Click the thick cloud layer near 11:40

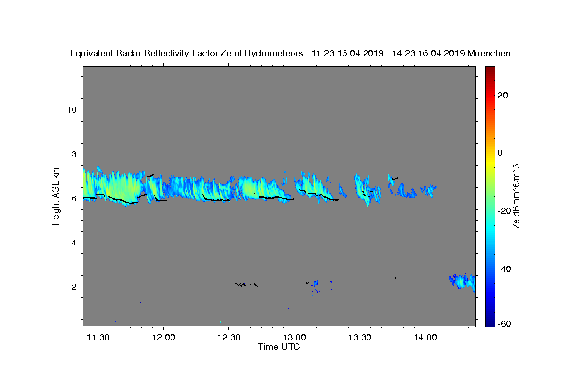point(113,187)
